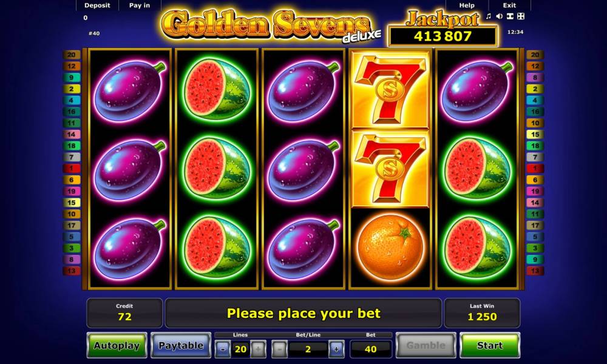Toggle widescreen display mode icon

coord(510,16)
